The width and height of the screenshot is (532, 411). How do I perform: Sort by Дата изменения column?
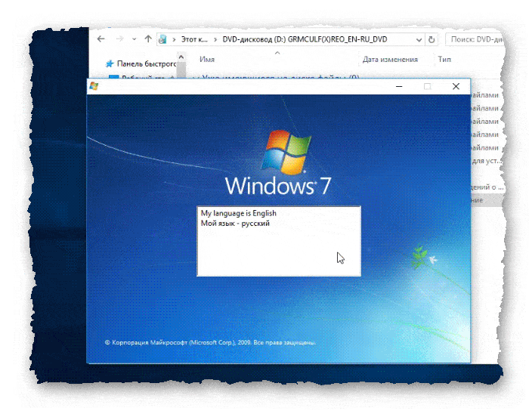pyautogui.click(x=390, y=60)
